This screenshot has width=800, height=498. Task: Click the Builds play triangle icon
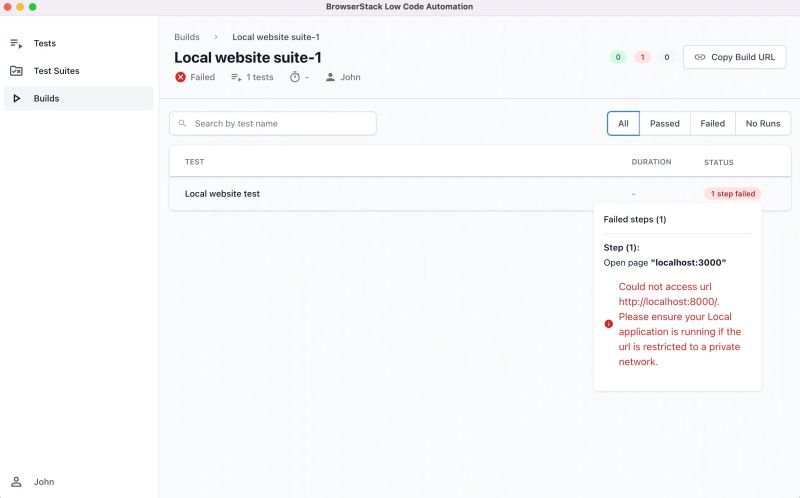click(x=16, y=98)
